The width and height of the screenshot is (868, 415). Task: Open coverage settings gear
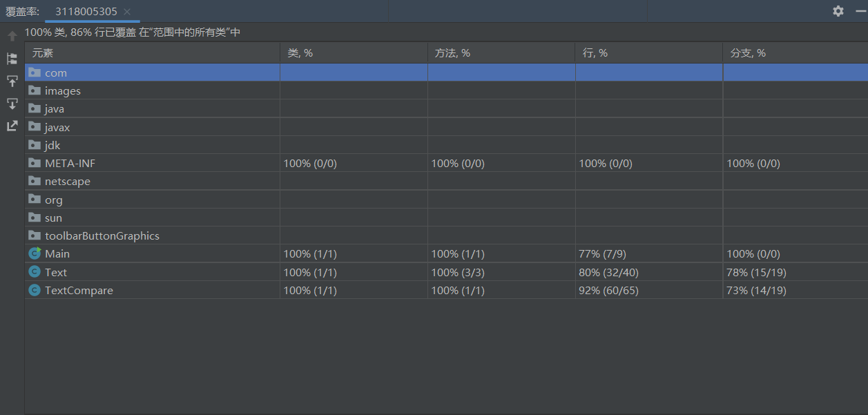838,11
